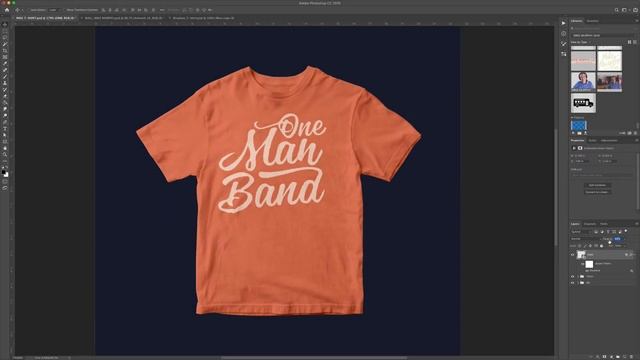Select the Pen tool
This screenshot has height=360, width=640.
5,122
